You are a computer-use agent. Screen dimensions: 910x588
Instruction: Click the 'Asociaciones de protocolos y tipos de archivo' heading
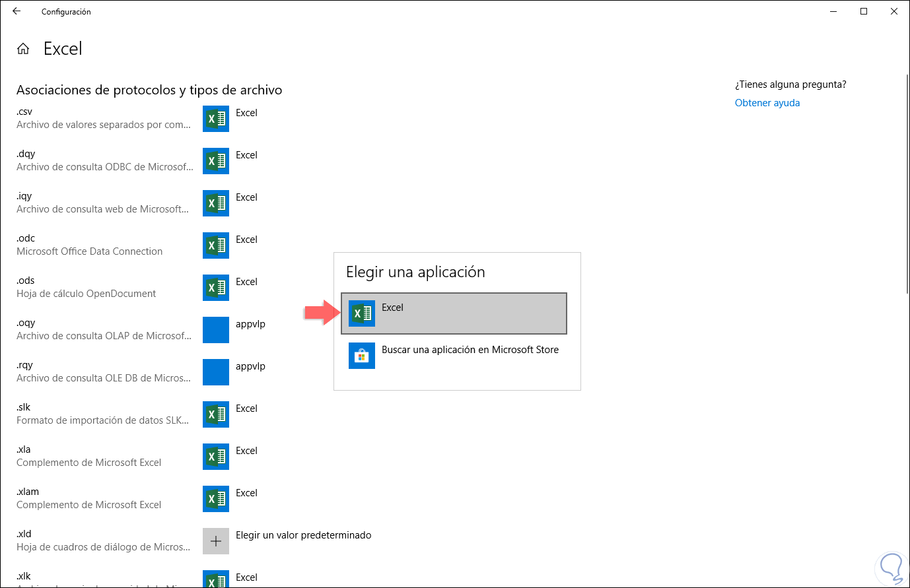click(149, 90)
